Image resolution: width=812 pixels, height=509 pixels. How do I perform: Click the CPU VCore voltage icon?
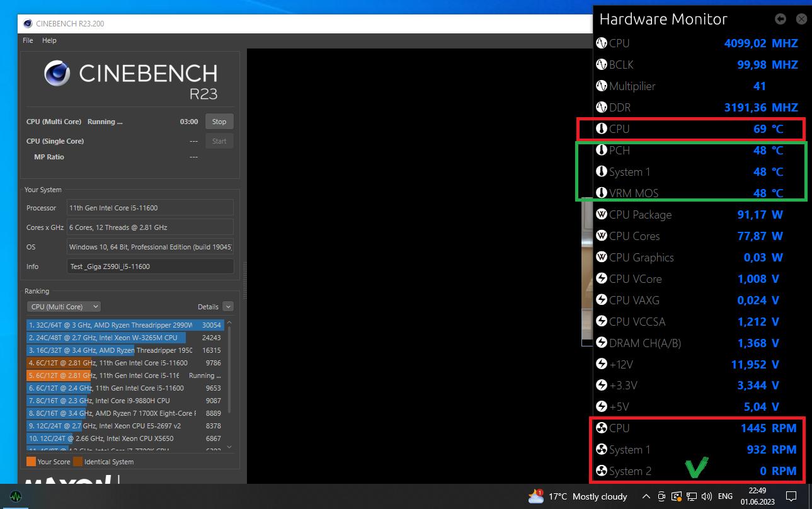[x=602, y=279]
